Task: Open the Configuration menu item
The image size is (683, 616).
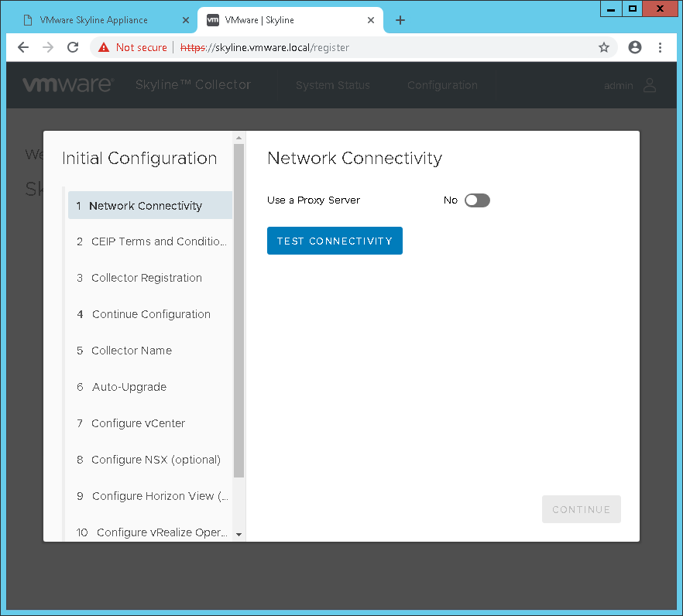Action: point(443,85)
